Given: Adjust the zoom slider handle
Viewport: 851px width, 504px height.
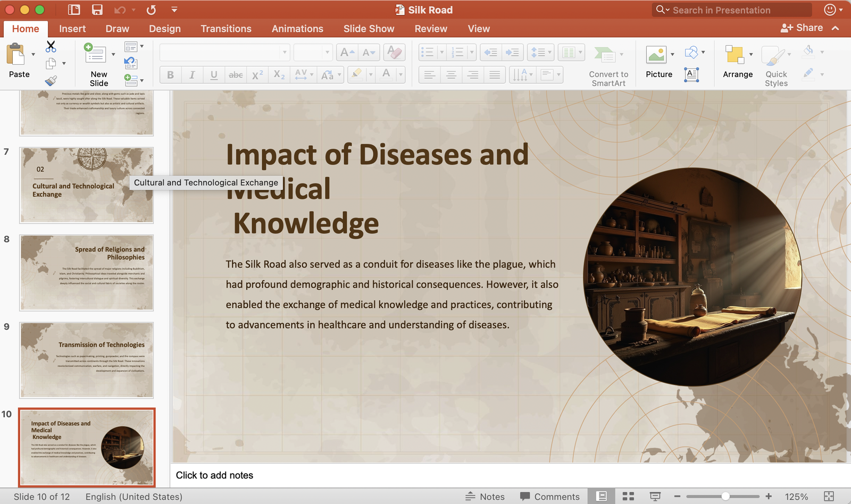Looking at the screenshot, I should click(x=725, y=496).
